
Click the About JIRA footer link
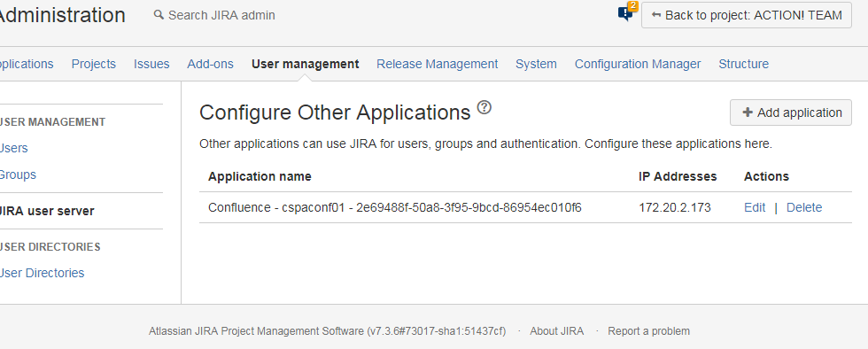[556, 331]
